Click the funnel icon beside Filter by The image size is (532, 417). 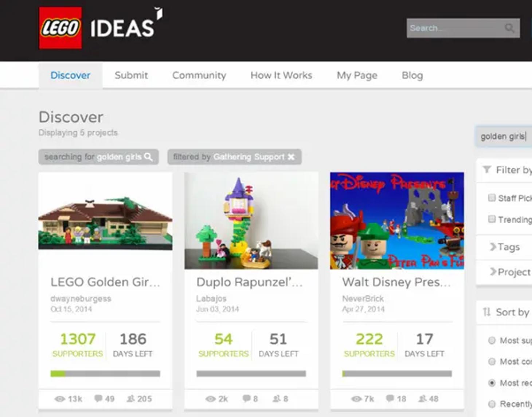(487, 170)
